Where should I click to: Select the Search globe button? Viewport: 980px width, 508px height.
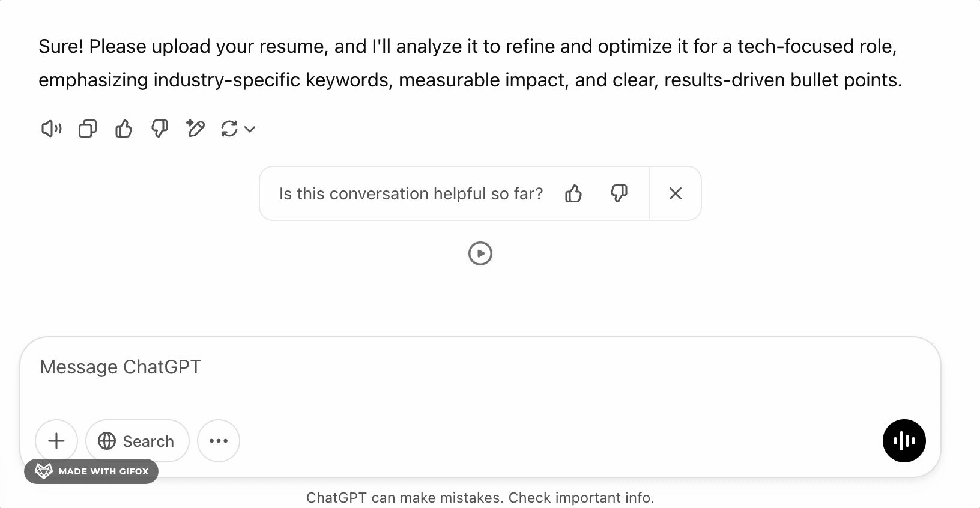[137, 441]
